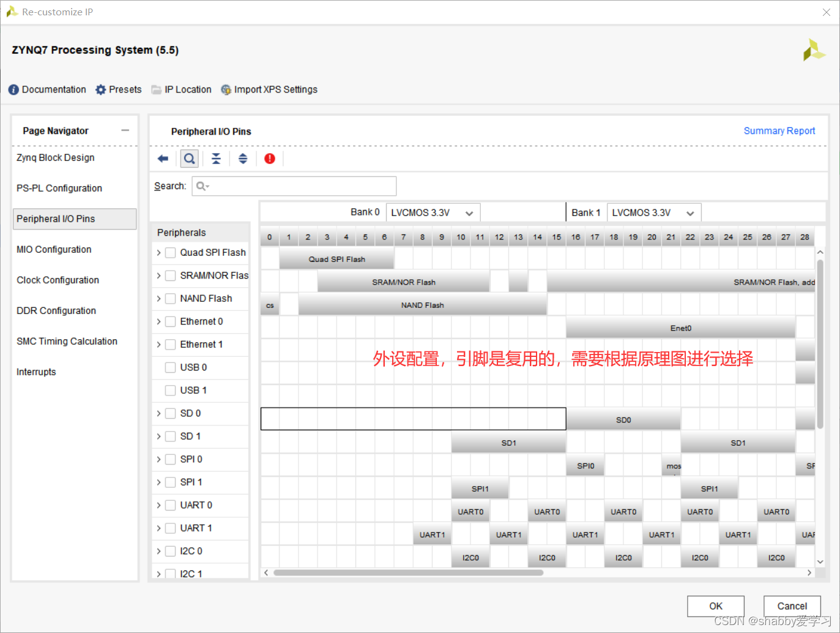Click the NAND Flash cs pin cell
Image resolution: width=840 pixels, height=633 pixels.
point(270,305)
